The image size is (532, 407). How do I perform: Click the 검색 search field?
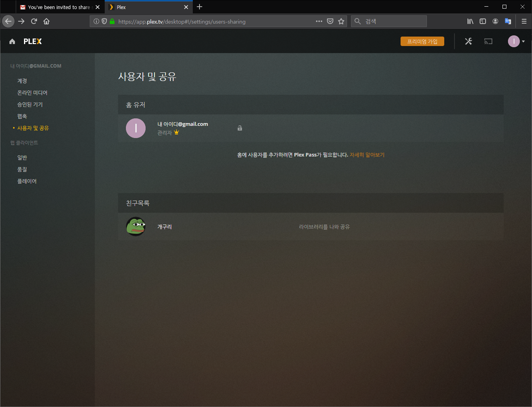click(389, 21)
